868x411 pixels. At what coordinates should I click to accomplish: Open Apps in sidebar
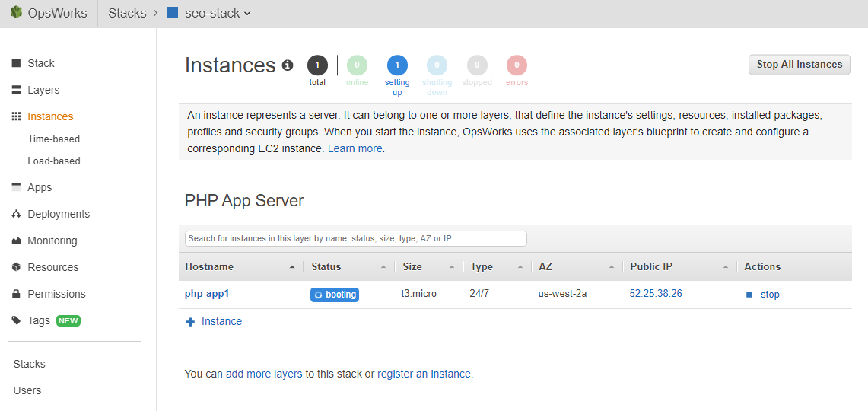(x=40, y=187)
